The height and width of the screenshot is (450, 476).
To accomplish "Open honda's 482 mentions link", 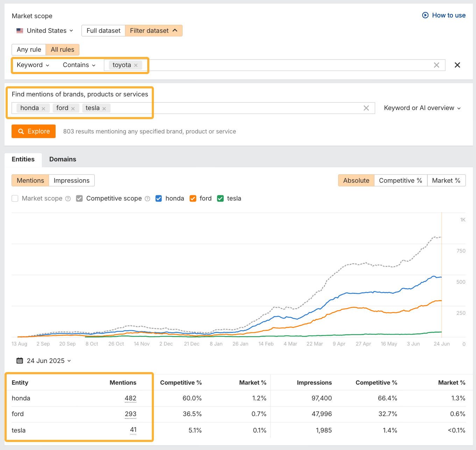I will (x=130, y=398).
